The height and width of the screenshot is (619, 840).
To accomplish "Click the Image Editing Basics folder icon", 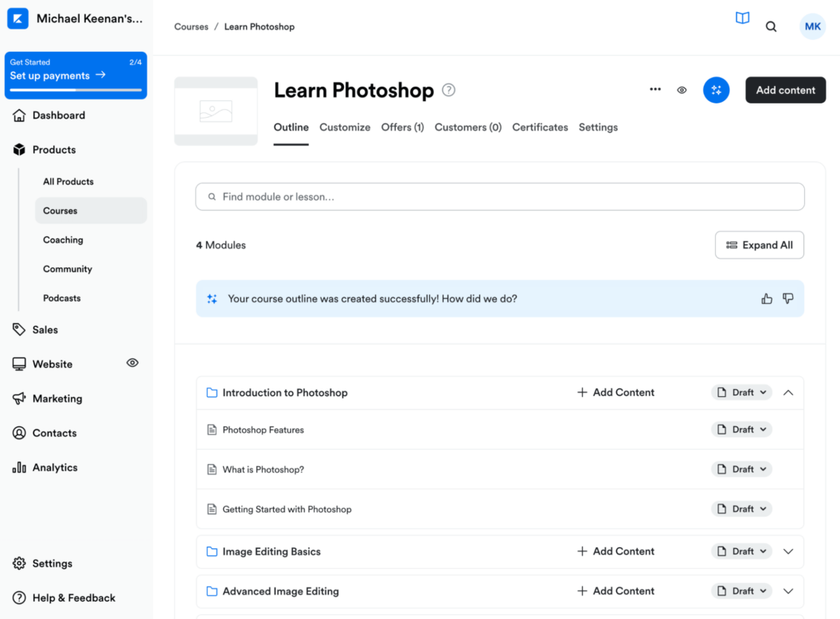I will [x=212, y=551].
